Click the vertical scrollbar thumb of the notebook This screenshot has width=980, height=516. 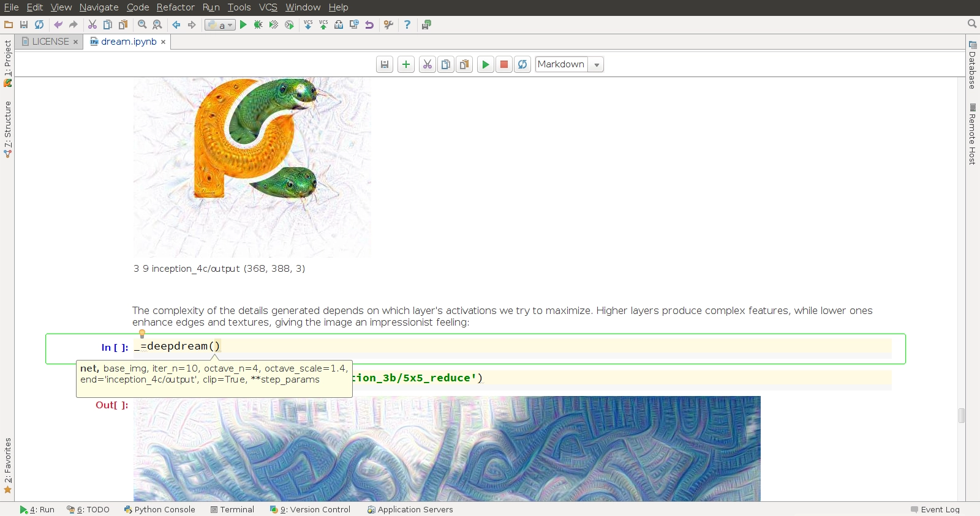coord(962,415)
